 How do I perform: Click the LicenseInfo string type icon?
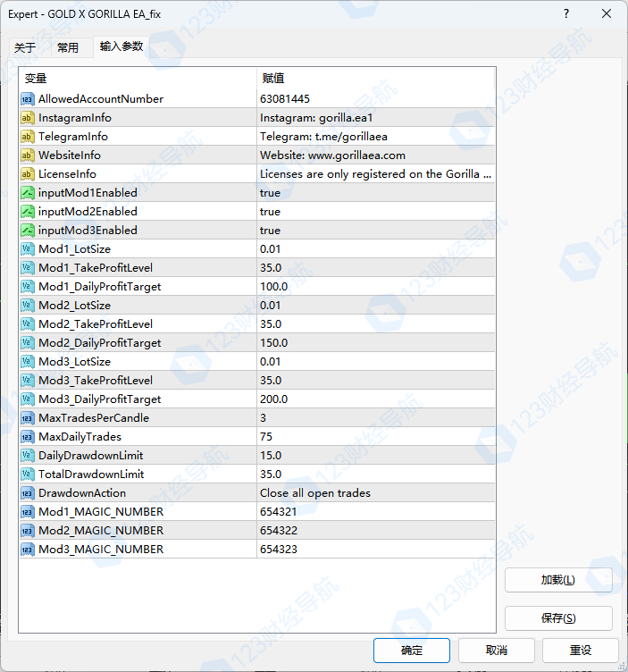pos(28,174)
